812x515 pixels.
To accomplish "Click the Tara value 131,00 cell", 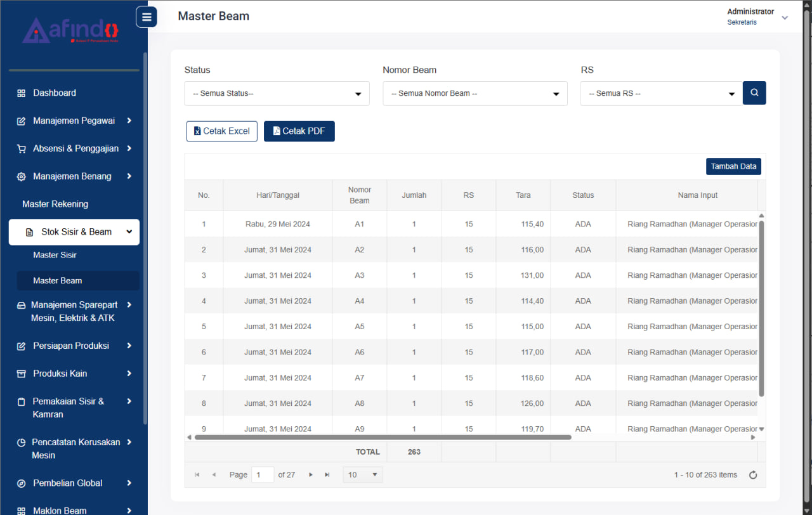I will 523,275.
